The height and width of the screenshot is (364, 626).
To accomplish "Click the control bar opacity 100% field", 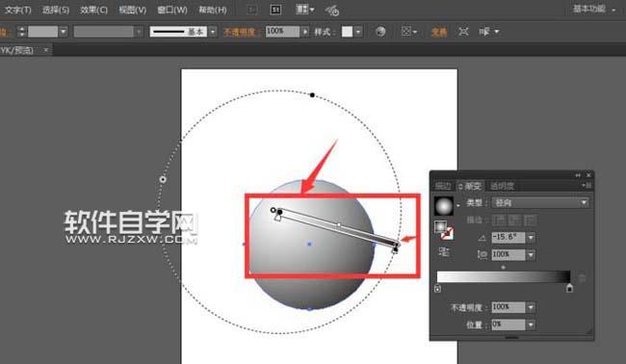I will (x=282, y=32).
